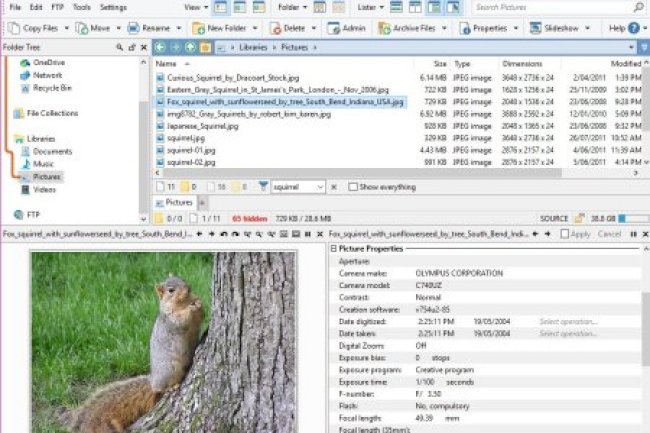Click the 38.8 GB disk space bar

click(633, 218)
